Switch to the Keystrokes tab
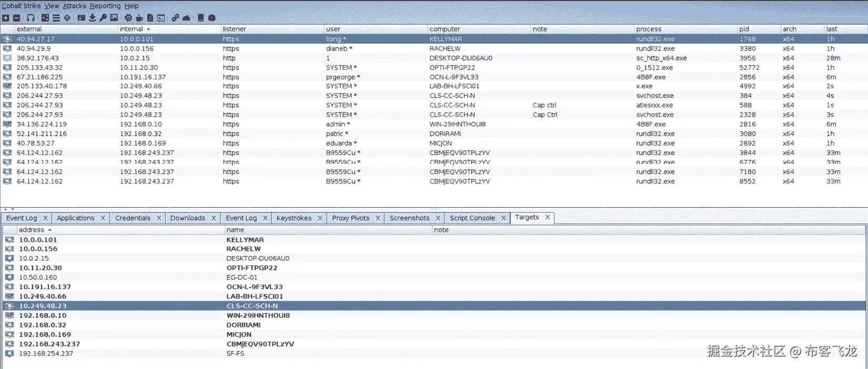Viewport: 868px width, 369px height. pyautogui.click(x=294, y=218)
